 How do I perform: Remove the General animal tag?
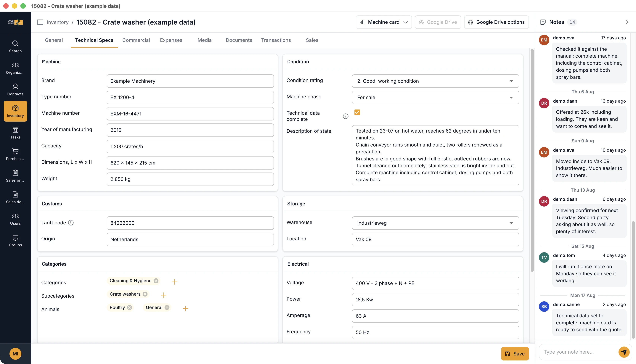(167, 307)
